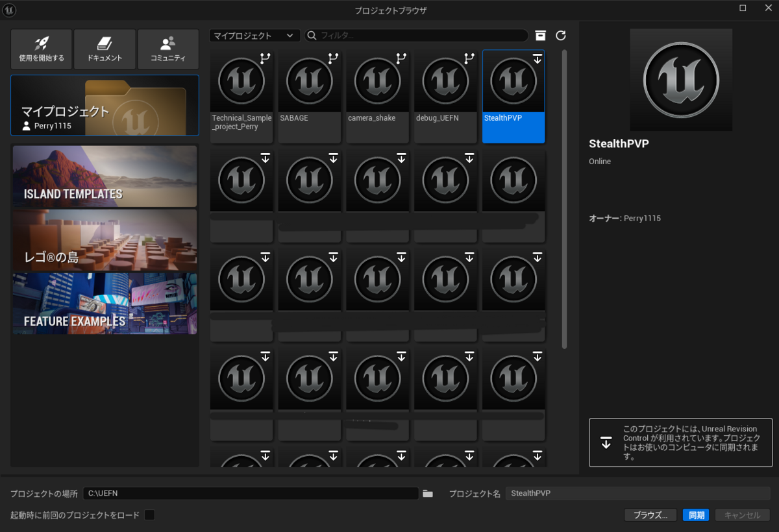Click the download arrow icon on StealthPVP
The image size is (779, 532).
537,58
